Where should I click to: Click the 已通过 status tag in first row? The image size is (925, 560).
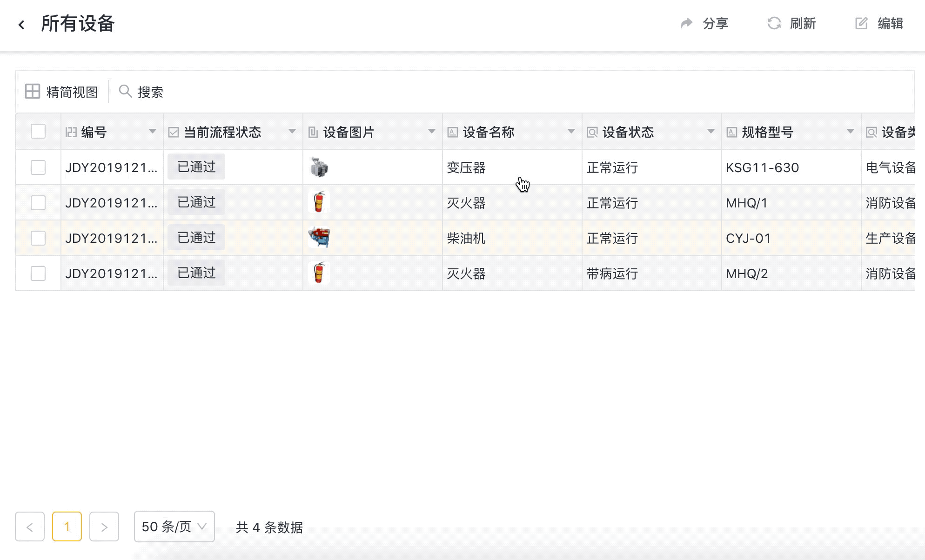pyautogui.click(x=196, y=167)
